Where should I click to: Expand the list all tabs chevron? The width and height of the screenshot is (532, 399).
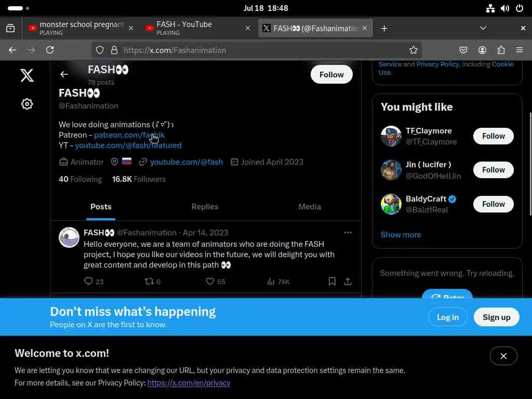pos(483,28)
